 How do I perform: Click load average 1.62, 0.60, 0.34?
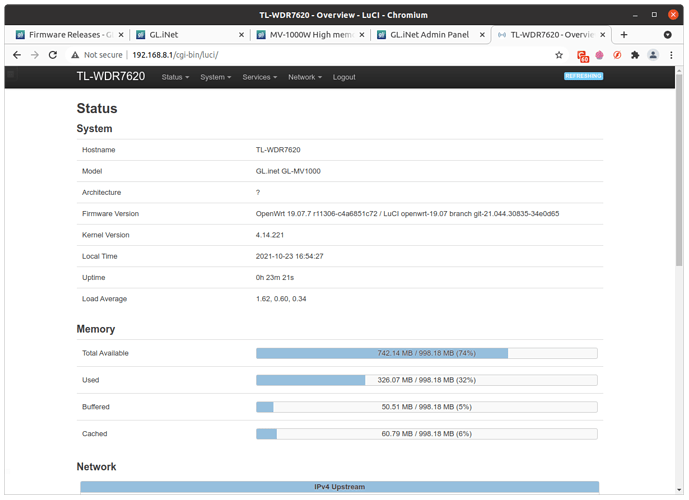(x=281, y=299)
